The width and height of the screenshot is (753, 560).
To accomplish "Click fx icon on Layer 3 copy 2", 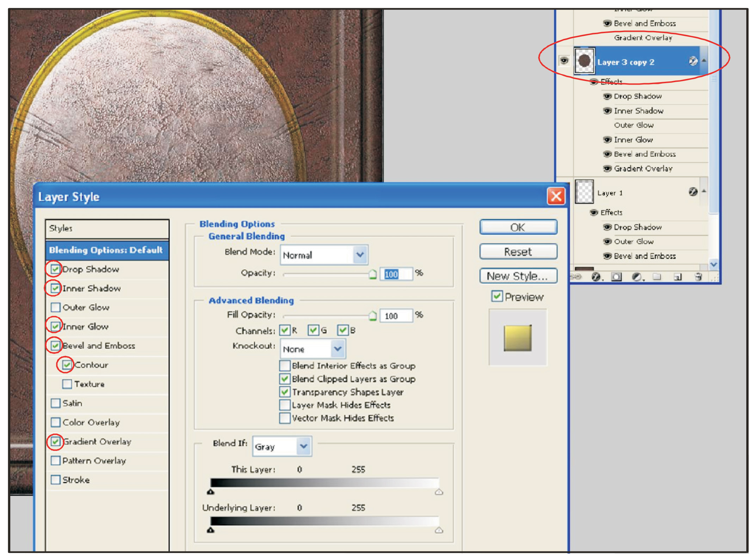I will click(x=693, y=61).
